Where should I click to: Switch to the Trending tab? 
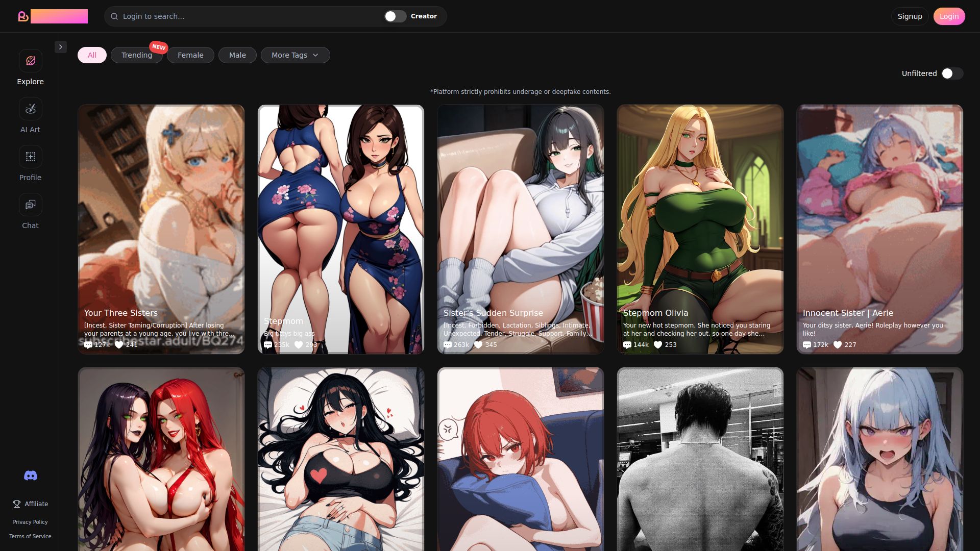[x=137, y=55]
